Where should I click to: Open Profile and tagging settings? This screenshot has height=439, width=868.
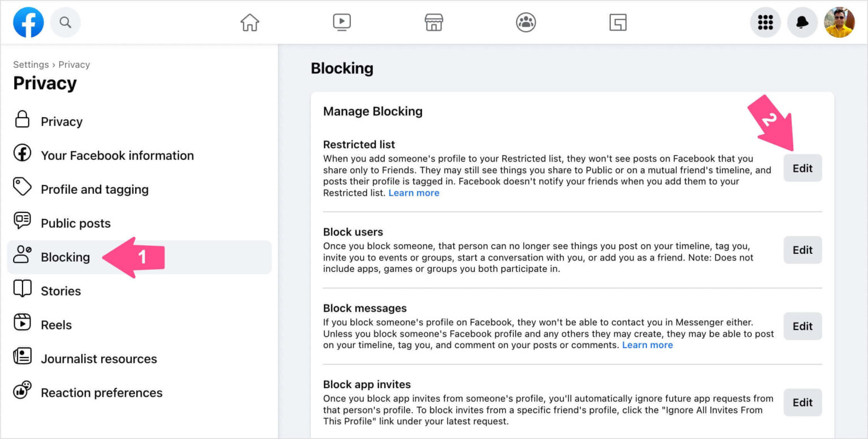94,189
